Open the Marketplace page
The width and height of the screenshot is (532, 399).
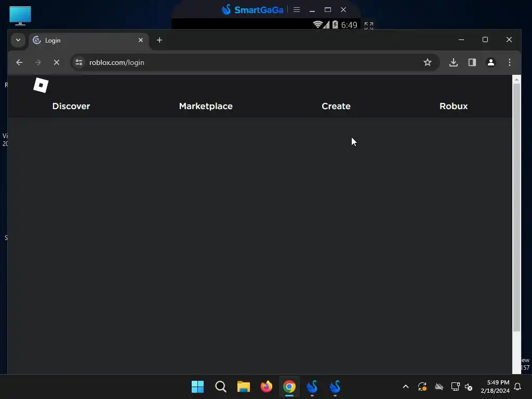(x=206, y=106)
